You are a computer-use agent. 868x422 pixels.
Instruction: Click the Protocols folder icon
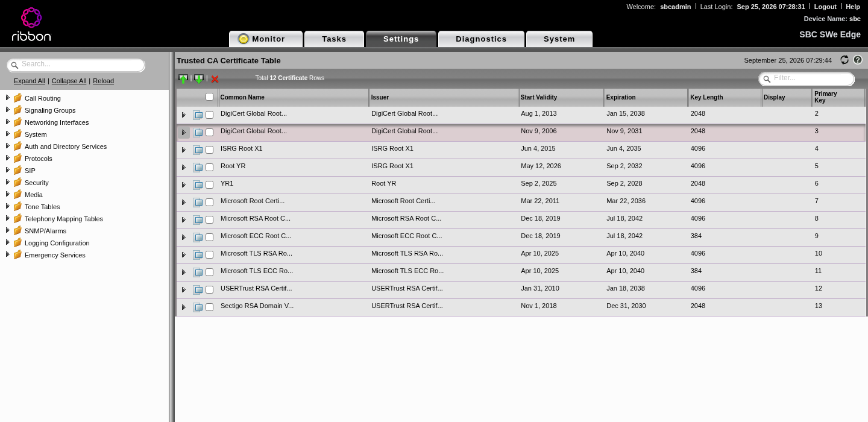point(17,158)
